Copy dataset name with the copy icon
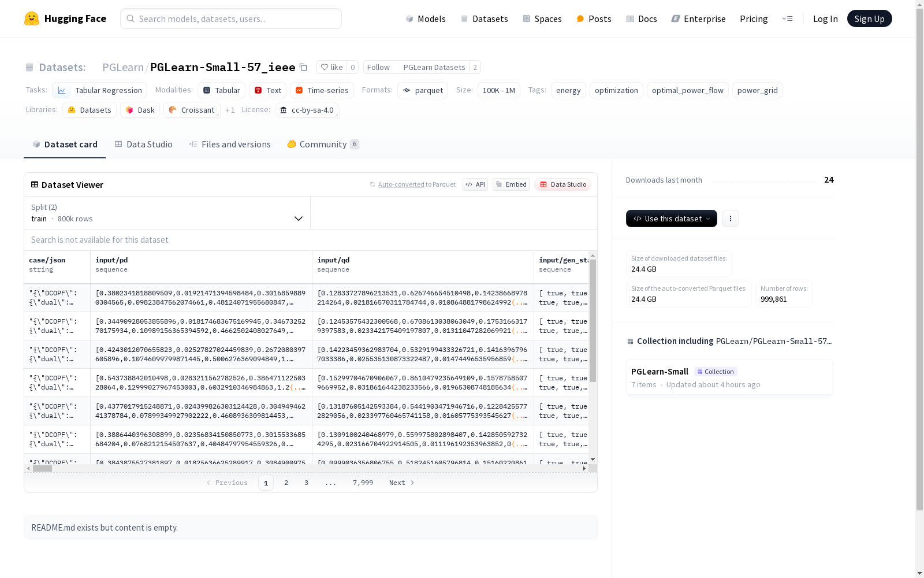 point(303,67)
